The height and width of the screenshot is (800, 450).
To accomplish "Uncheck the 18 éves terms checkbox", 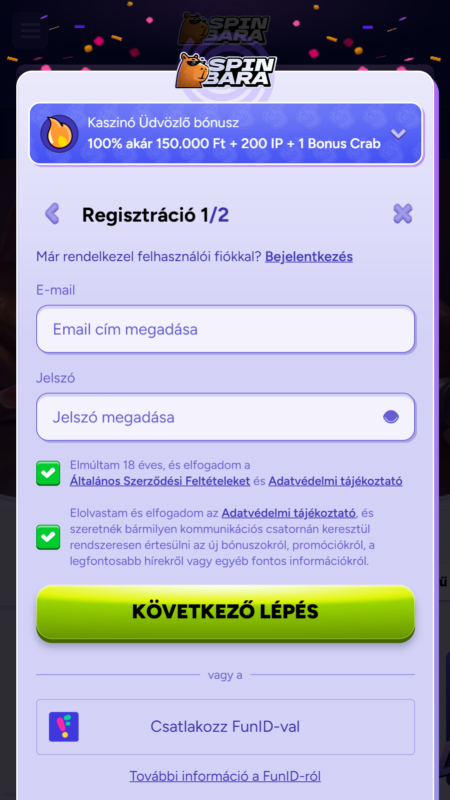I will [48, 473].
